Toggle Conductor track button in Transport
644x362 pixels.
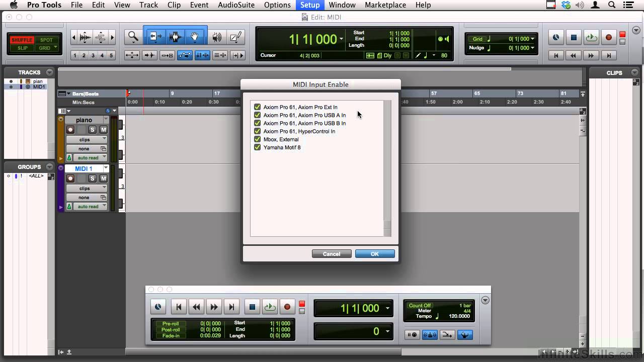(x=465, y=335)
